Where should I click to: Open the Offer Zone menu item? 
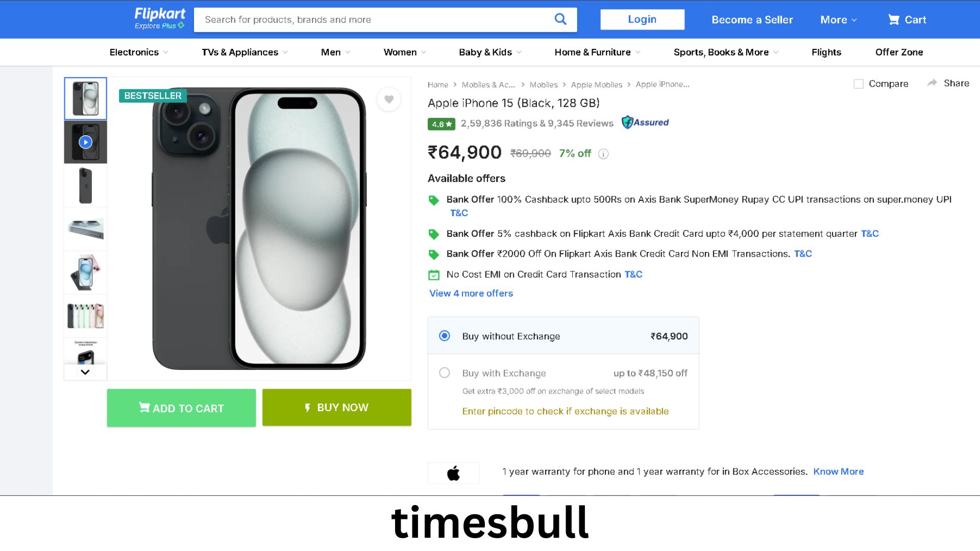(x=899, y=52)
